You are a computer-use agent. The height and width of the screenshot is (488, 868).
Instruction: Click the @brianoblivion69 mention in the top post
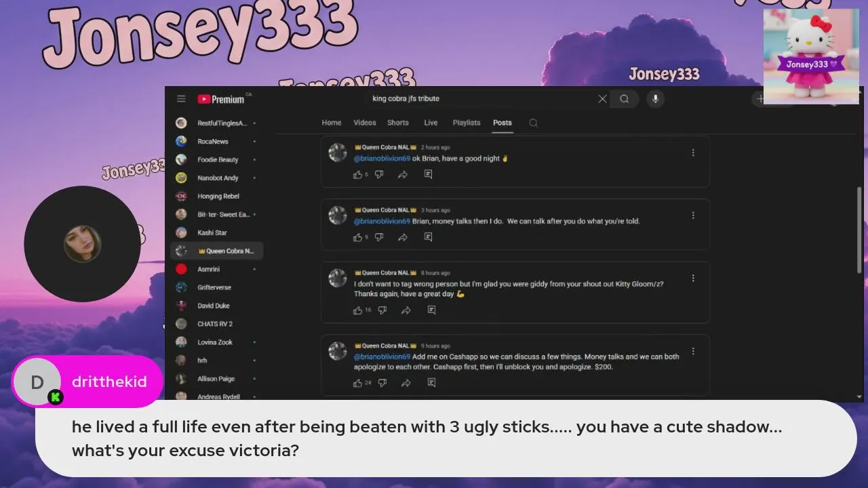pyautogui.click(x=382, y=159)
